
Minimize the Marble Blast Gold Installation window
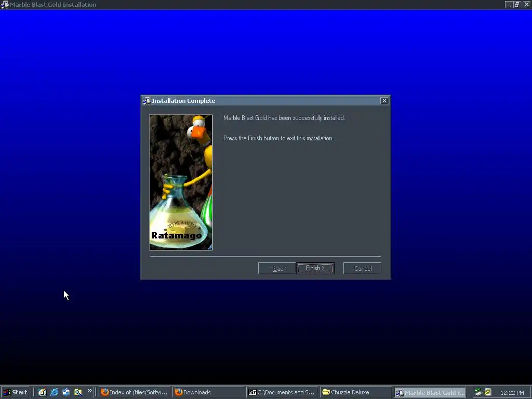point(508,4)
